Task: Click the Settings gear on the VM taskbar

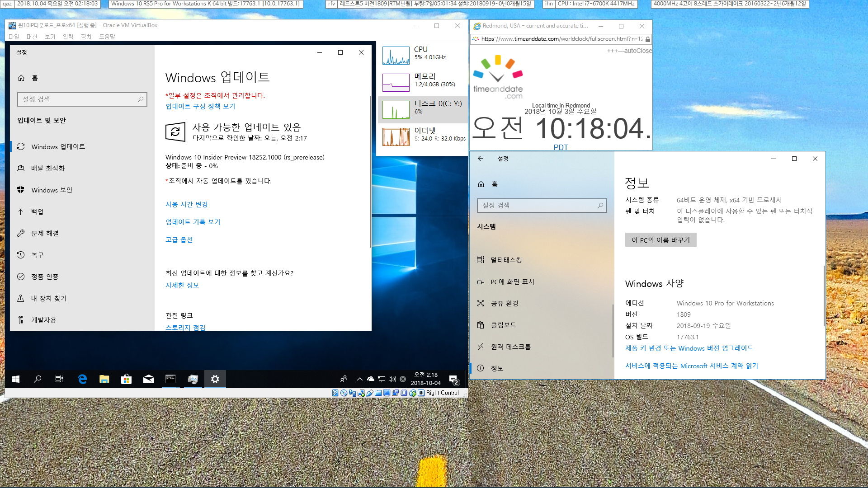Action: tap(215, 379)
